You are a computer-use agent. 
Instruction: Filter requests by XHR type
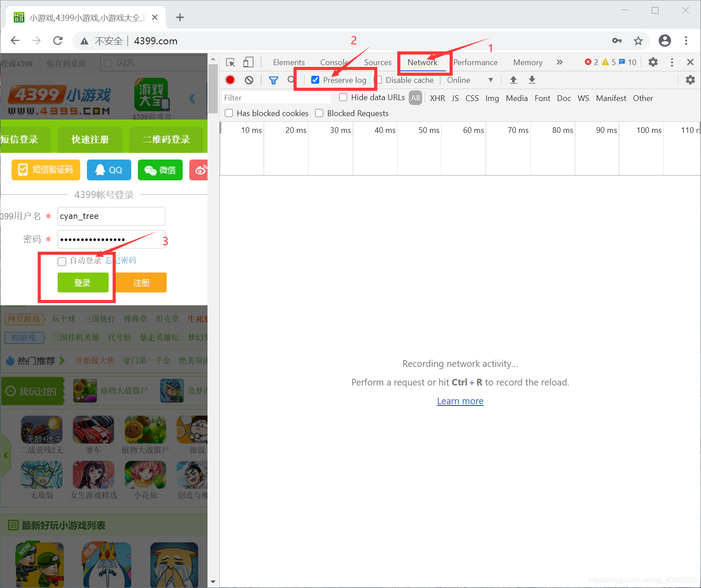click(x=437, y=98)
